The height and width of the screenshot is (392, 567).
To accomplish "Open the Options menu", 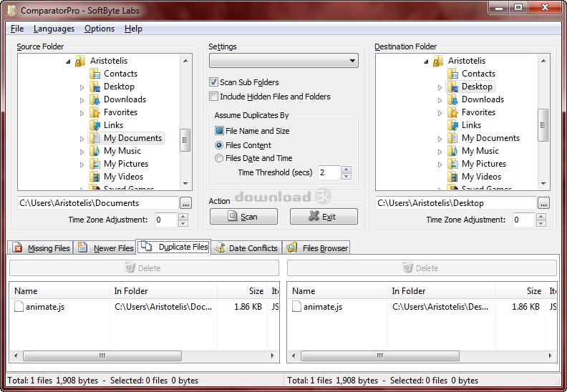I will point(100,29).
